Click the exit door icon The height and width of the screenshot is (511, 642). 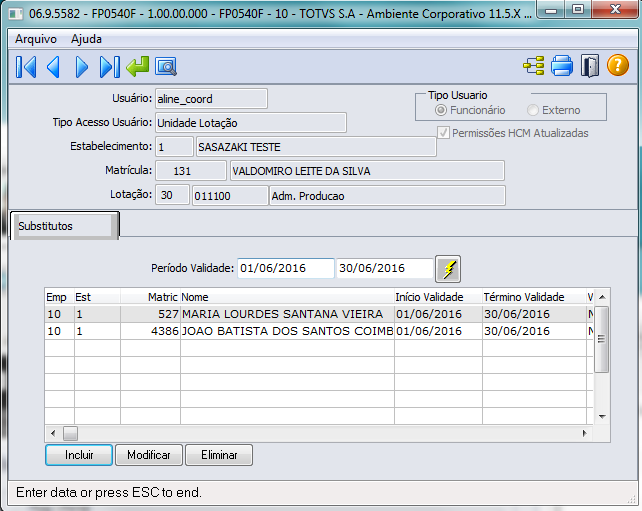tap(590, 66)
